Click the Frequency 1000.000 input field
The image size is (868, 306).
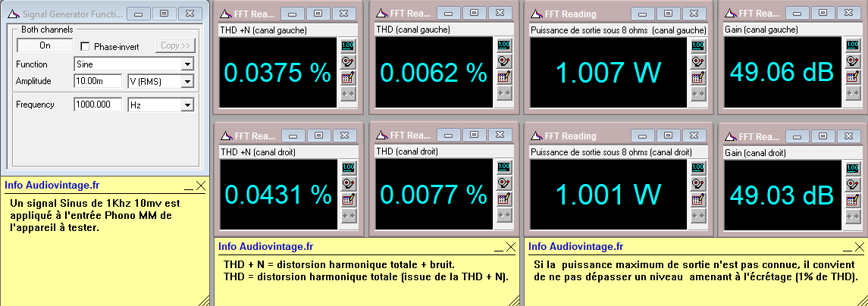click(x=98, y=105)
